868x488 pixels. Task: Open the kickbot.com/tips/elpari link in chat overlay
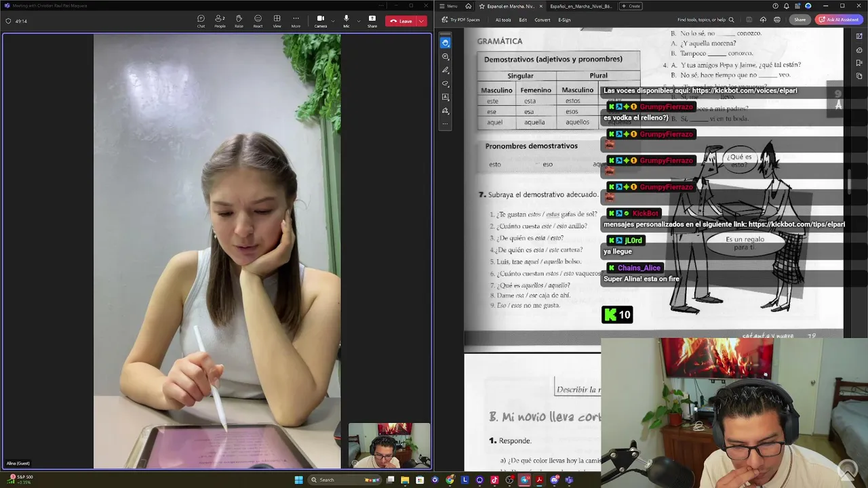797,224
